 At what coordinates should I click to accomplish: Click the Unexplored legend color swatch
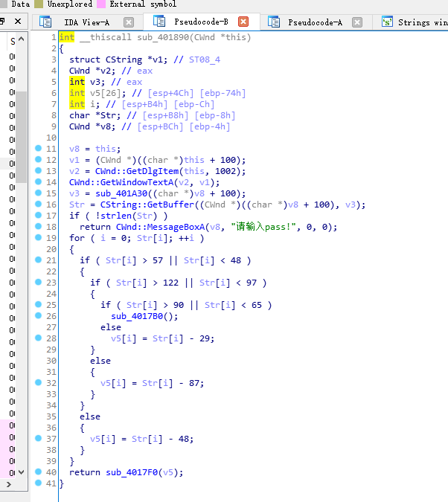click(x=39, y=4)
